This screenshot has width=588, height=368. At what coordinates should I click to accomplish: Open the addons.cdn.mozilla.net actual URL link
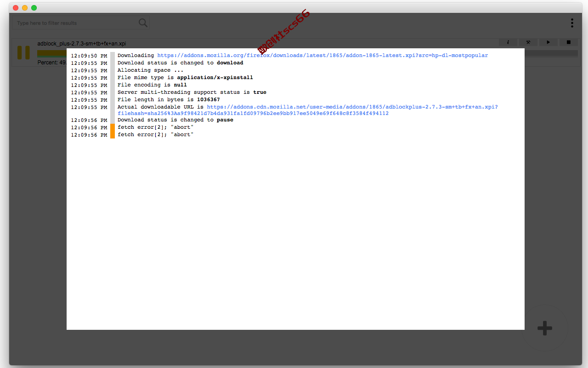pyautogui.click(x=308, y=110)
